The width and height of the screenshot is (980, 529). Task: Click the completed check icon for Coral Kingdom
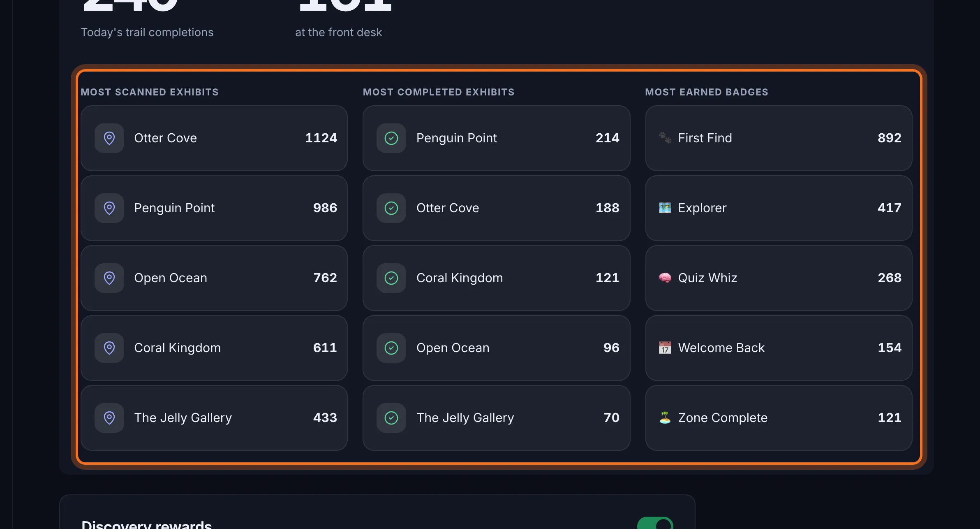click(x=391, y=278)
